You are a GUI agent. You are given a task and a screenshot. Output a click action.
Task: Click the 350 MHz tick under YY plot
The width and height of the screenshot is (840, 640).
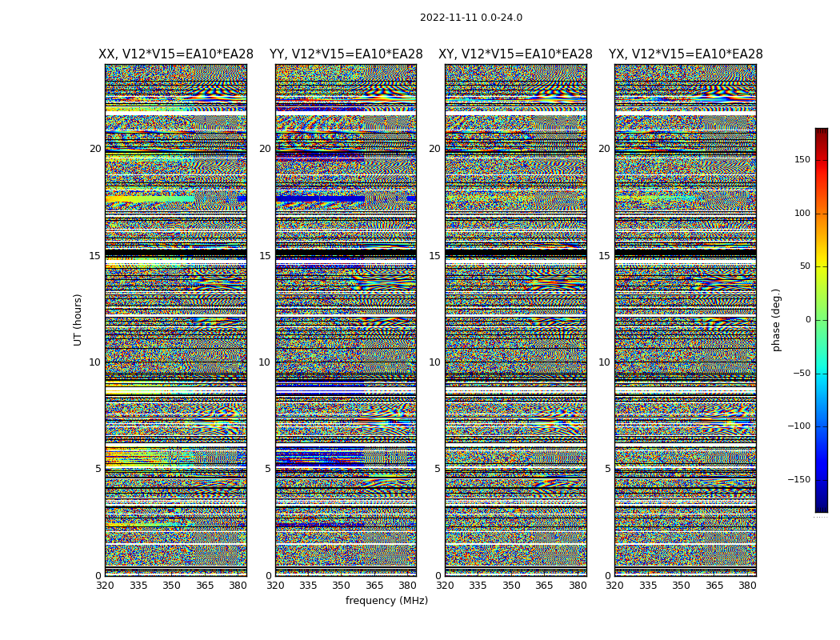(x=342, y=586)
